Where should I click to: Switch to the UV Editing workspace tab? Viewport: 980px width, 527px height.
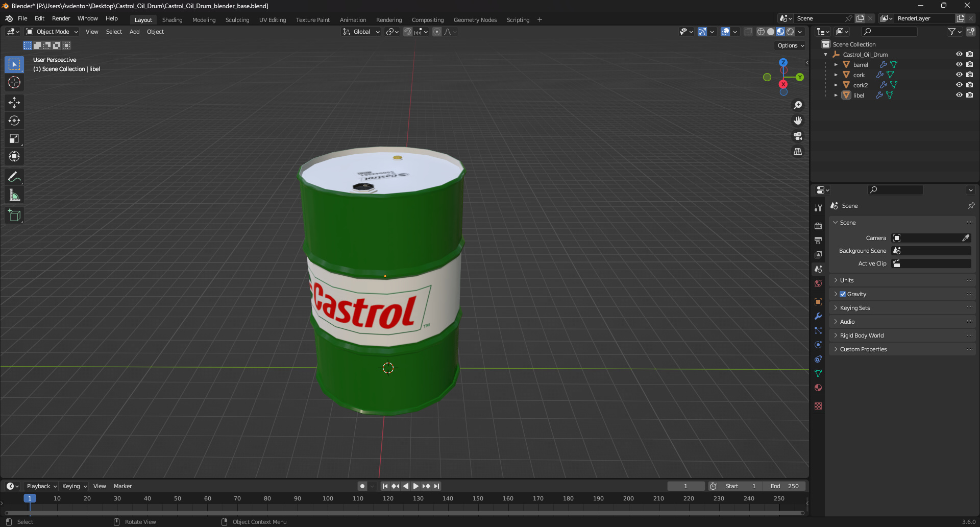(x=273, y=20)
